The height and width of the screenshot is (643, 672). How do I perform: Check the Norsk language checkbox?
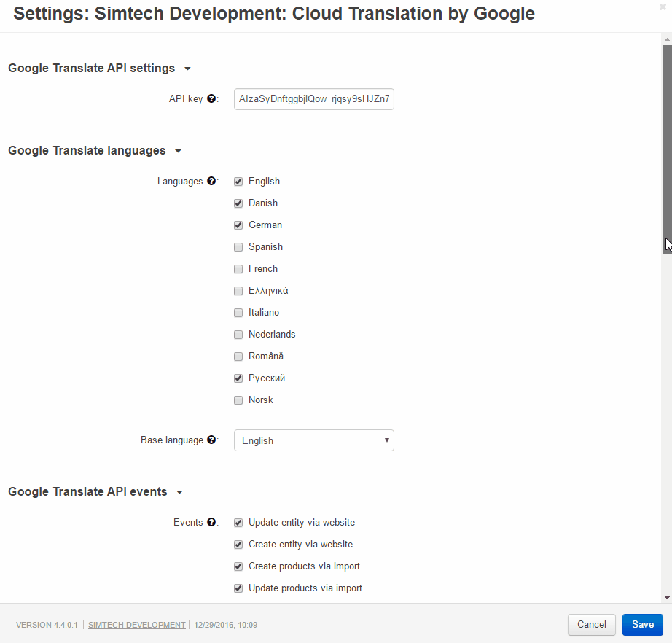tap(238, 400)
